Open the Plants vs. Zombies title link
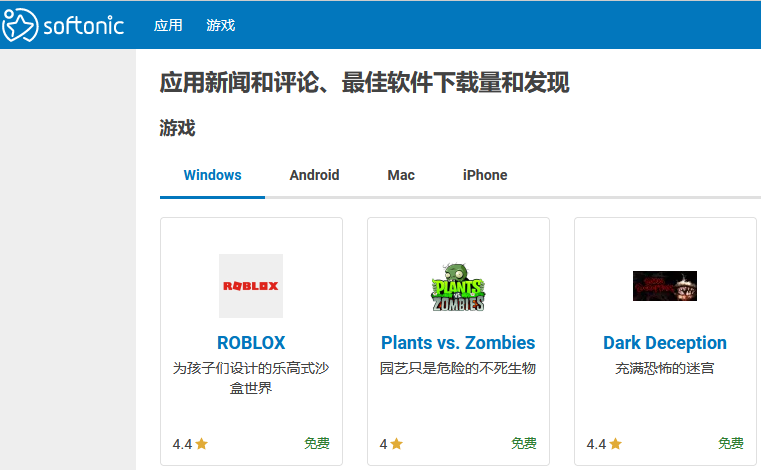 coord(458,343)
